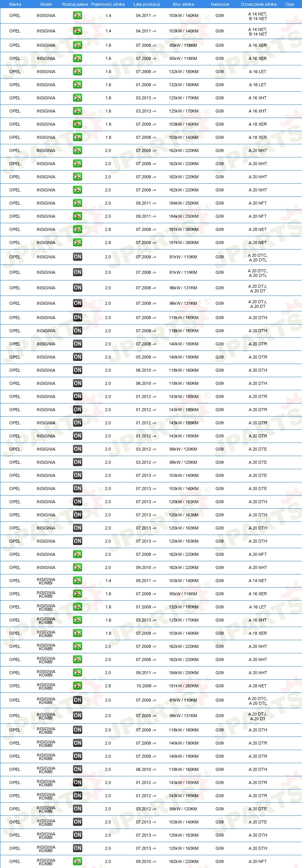This screenshot has height=868, width=302.
Task: Click petrol icon in INSIGNIA KOMBI 1.4 row
Action: click(77, 581)
